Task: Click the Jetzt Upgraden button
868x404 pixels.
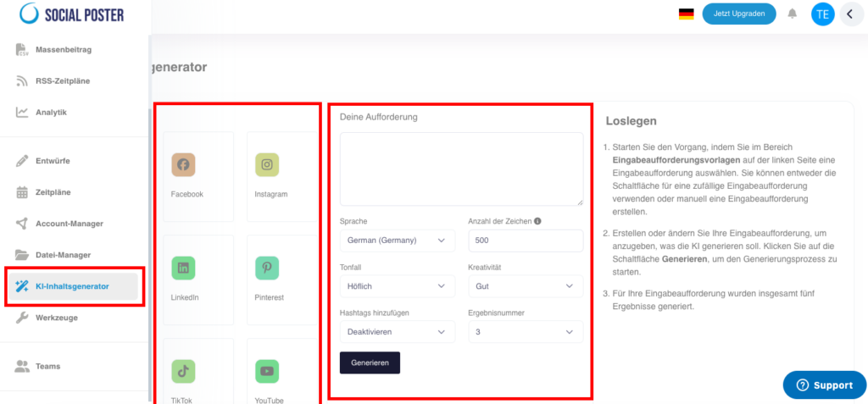Action: tap(739, 14)
